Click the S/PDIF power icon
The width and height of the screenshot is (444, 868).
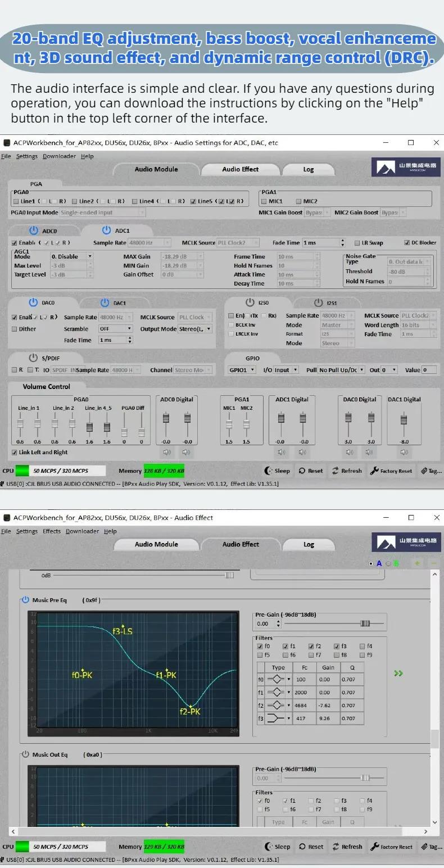click(33, 358)
